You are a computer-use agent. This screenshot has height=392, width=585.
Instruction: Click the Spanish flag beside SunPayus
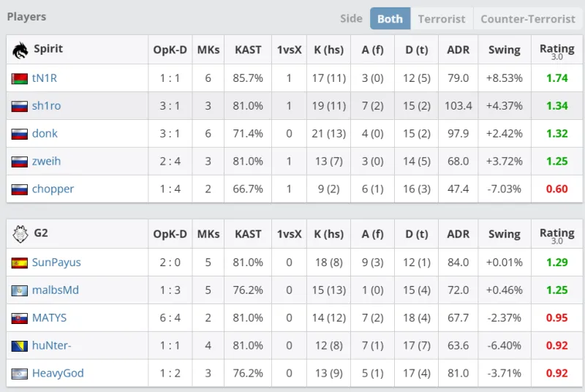pos(19,263)
